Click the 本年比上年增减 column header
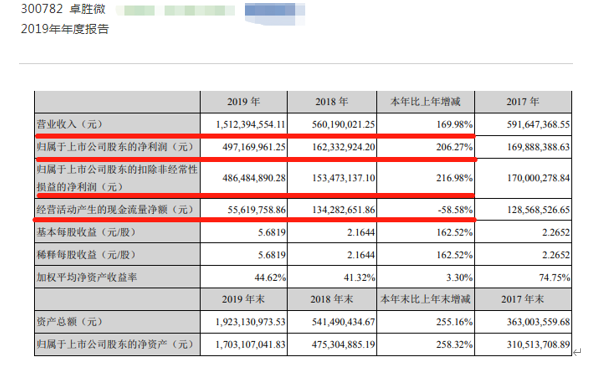The height and width of the screenshot is (369, 599). 425,102
